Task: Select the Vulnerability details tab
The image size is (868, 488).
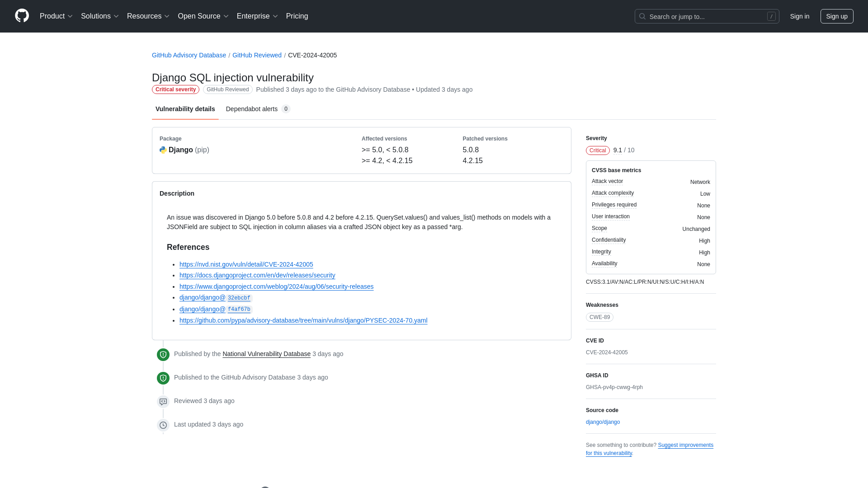Action: click(x=185, y=109)
